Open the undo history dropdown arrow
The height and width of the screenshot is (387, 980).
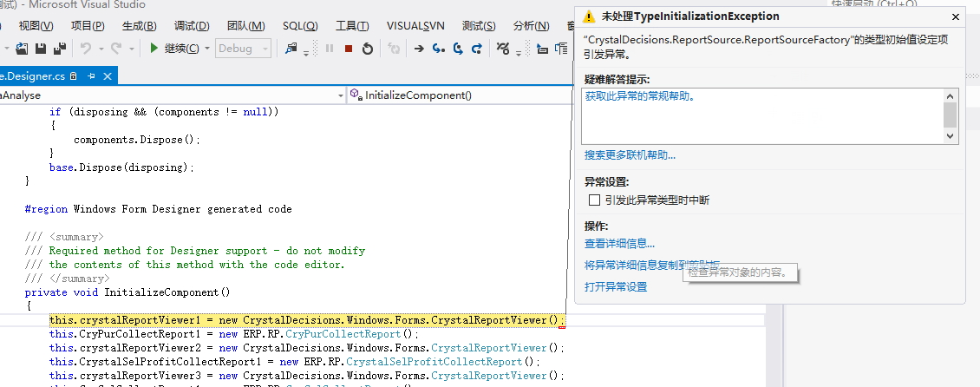[x=101, y=48]
